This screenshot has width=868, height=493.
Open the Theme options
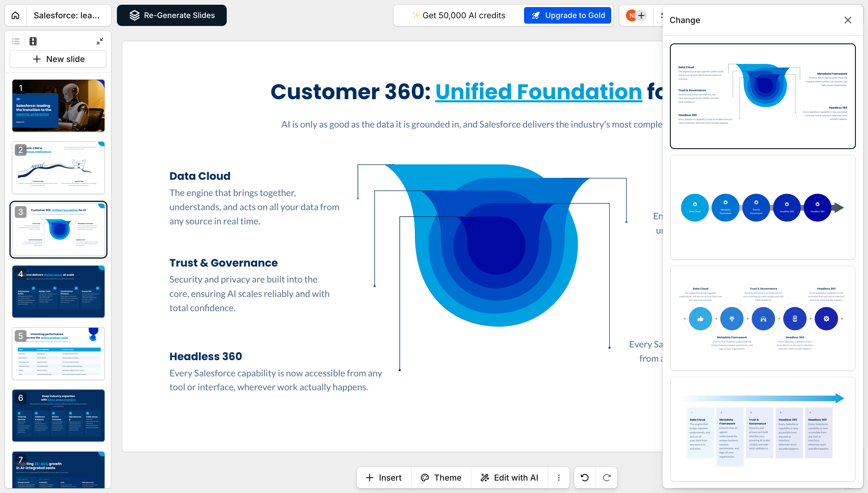click(x=441, y=477)
